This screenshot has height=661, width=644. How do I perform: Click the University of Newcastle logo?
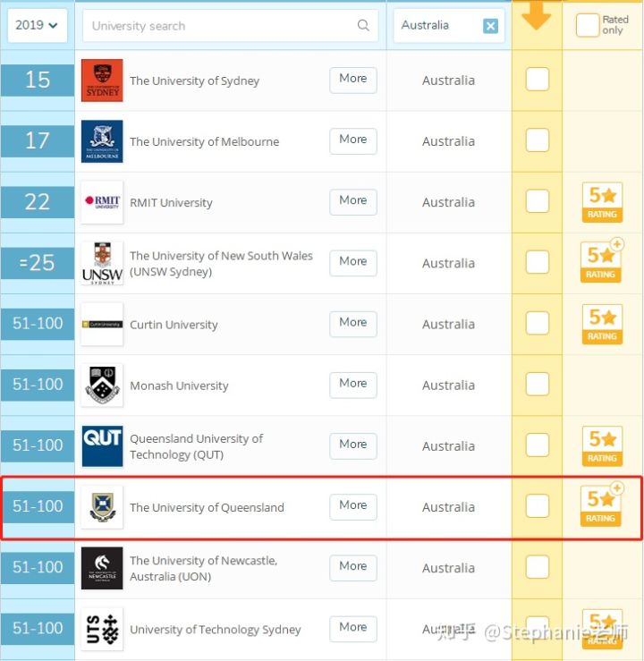point(102,568)
